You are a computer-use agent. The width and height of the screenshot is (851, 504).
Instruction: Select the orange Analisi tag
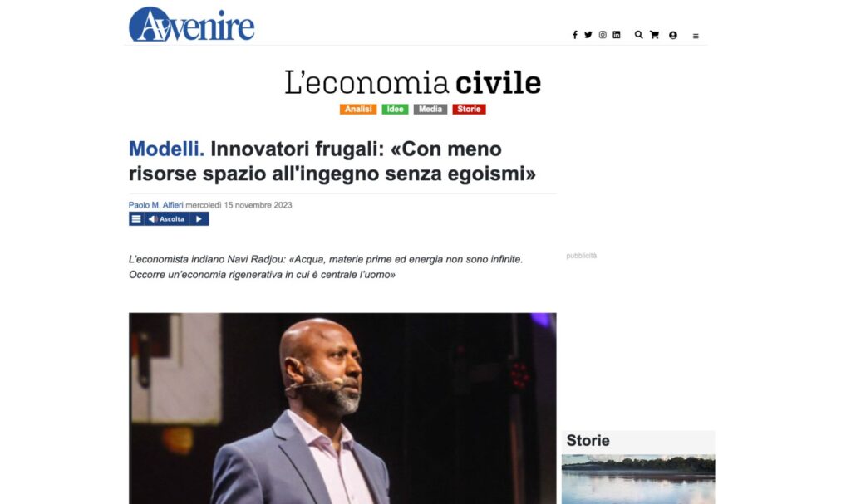pyautogui.click(x=358, y=109)
